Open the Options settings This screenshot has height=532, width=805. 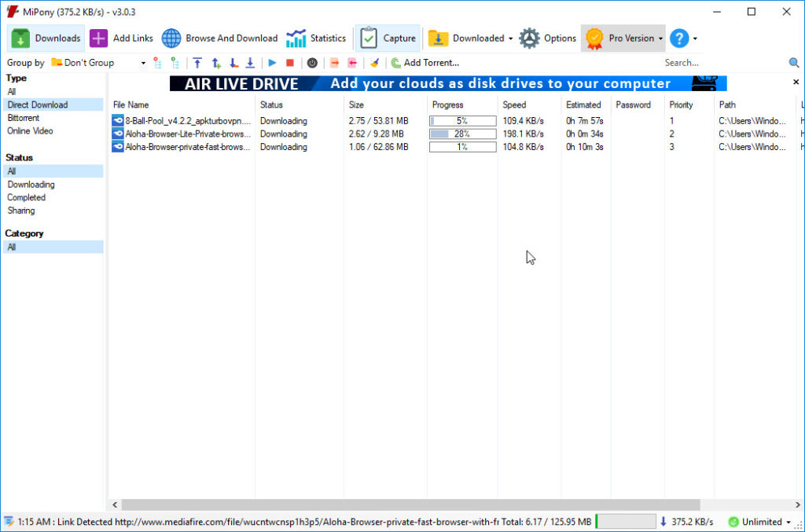click(547, 38)
